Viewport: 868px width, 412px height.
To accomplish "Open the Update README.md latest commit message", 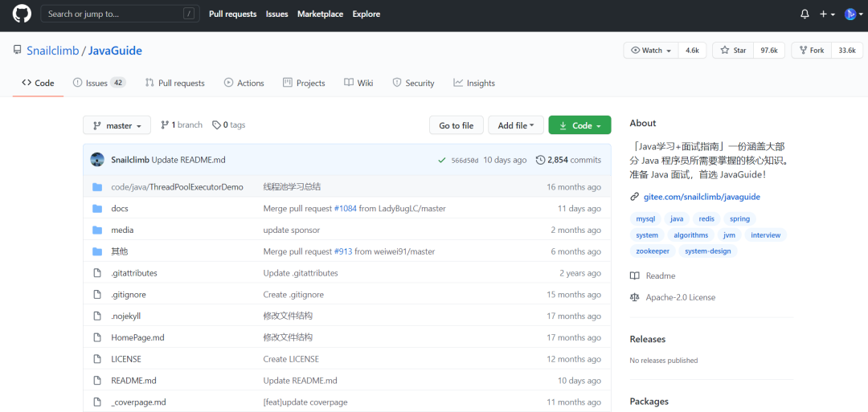I will (188, 160).
